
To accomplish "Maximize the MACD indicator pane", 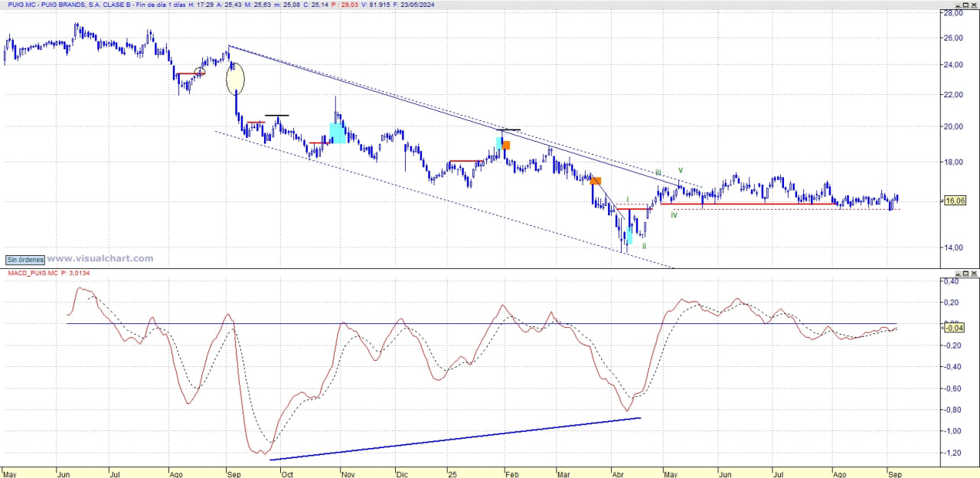I will pyautogui.click(x=965, y=273).
